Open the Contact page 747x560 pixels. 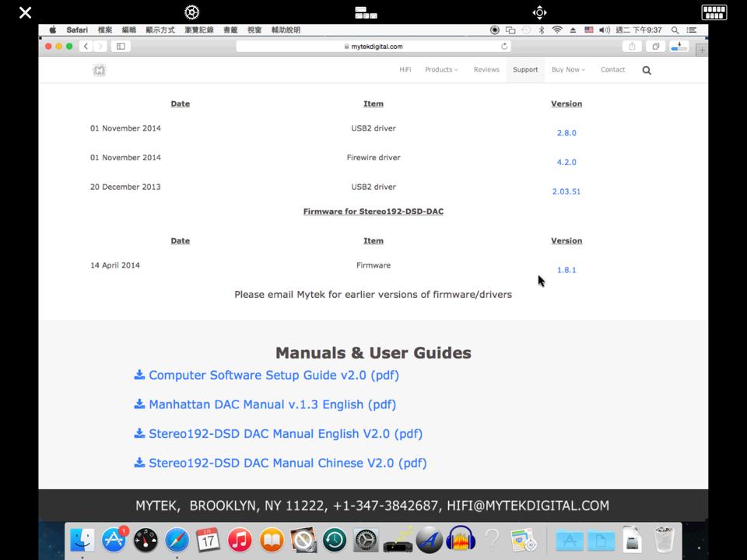pos(612,69)
